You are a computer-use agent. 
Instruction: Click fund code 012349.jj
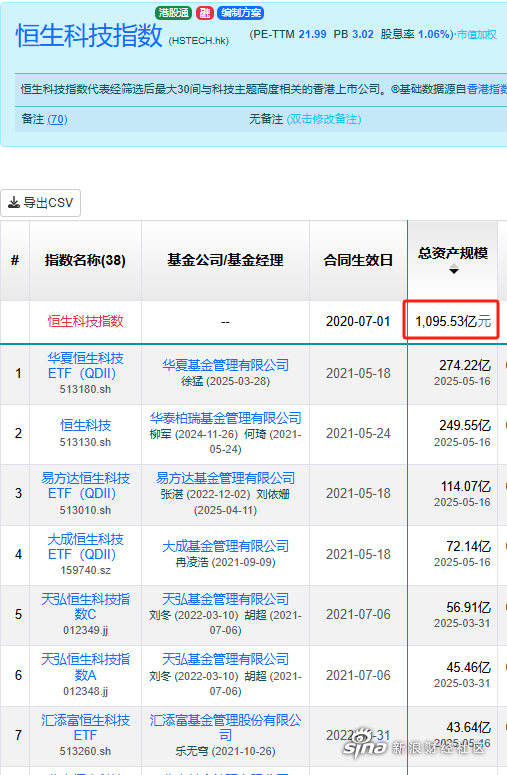click(85, 631)
